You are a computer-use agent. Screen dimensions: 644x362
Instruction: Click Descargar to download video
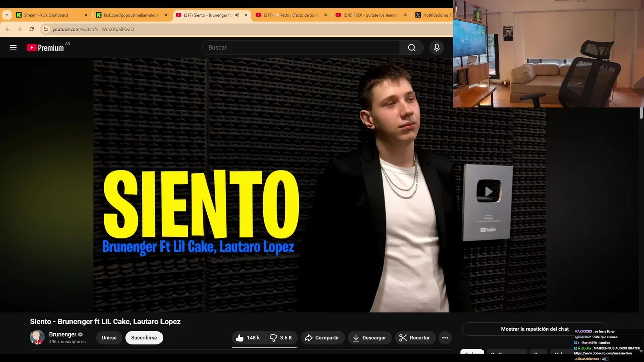369,338
